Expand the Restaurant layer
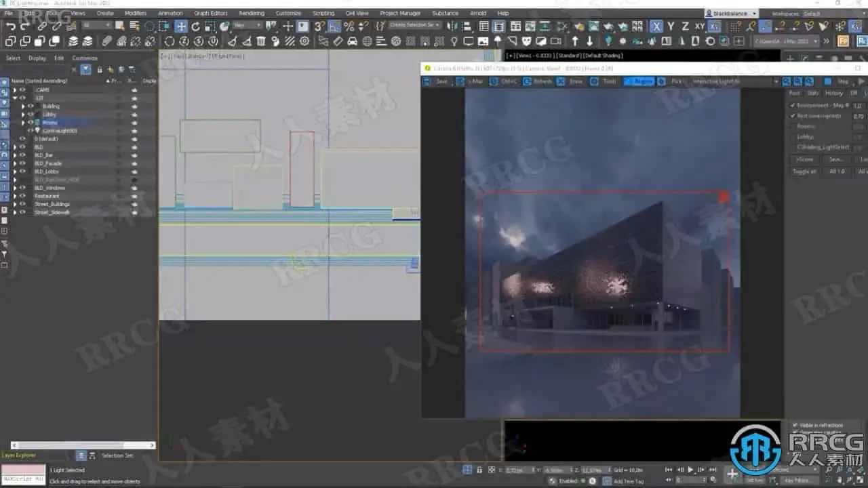Image resolution: width=868 pixels, height=488 pixels. coord(15,196)
